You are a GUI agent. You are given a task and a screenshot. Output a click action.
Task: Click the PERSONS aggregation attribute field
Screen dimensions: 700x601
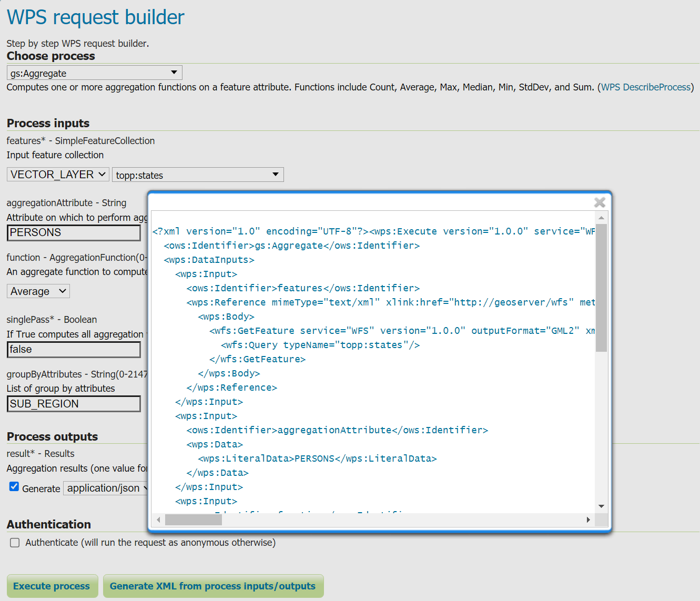(x=74, y=233)
